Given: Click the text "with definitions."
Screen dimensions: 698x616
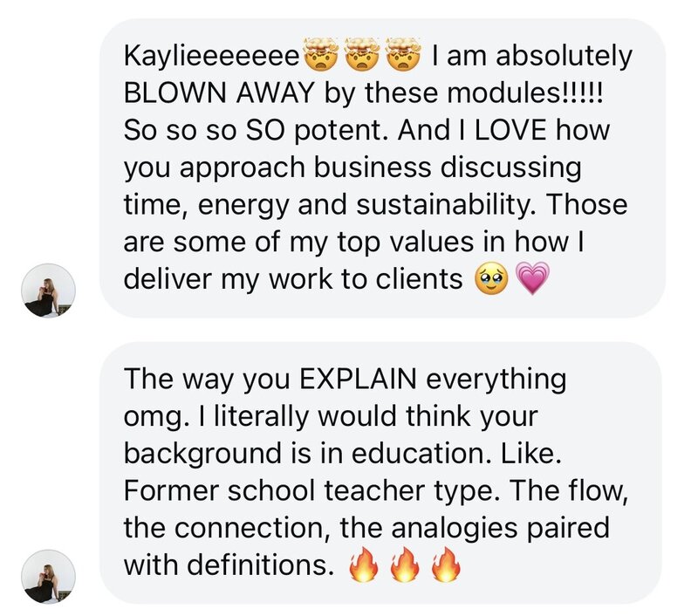Looking at the screenshot, I should click(x=229, y=565).
